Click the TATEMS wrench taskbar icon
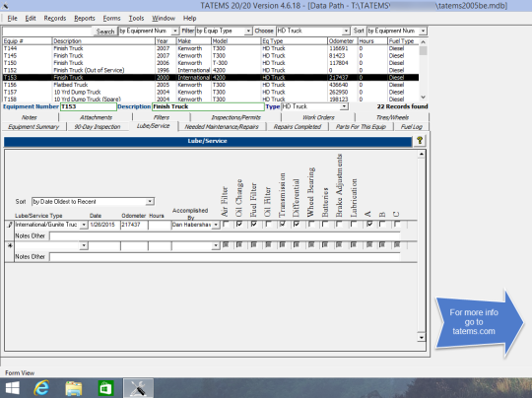532x398 pixels. (x=138, y=388)
